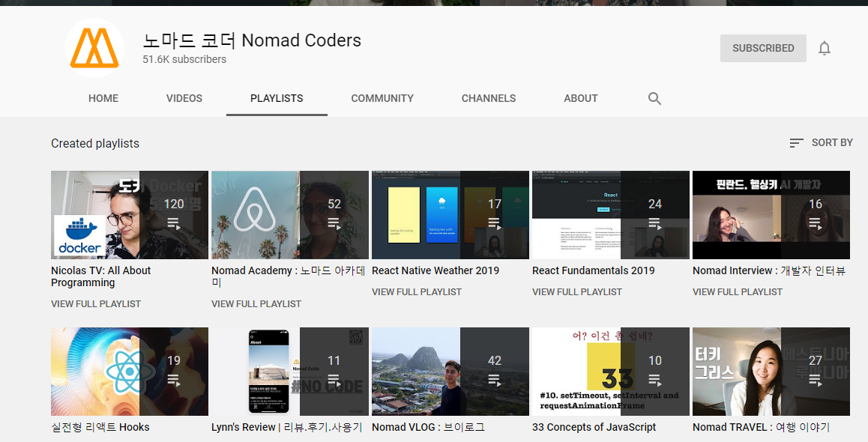Open Lynn's Review playlist title
Viewport: 868px width, 442px height.
[x=287, y=427]
